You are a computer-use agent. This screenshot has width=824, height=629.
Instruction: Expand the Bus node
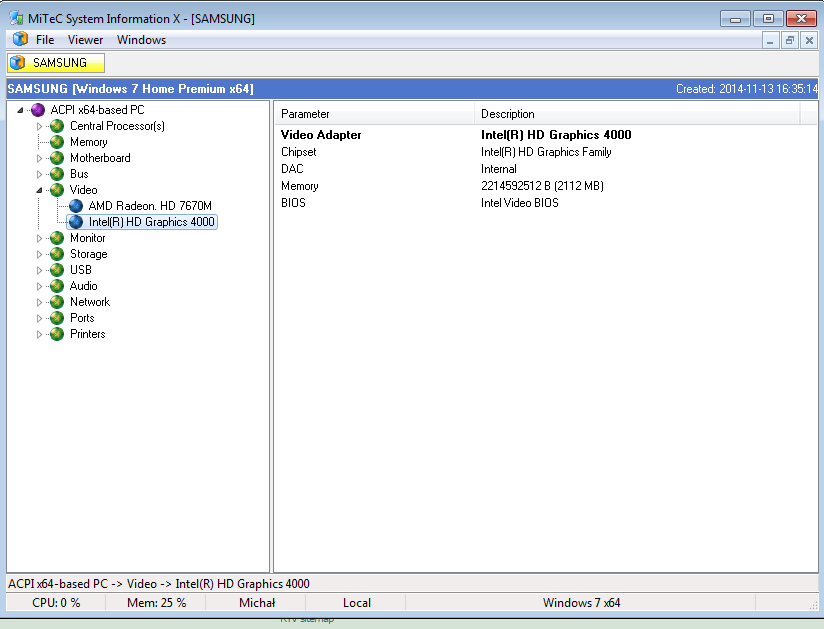[39, 174]
